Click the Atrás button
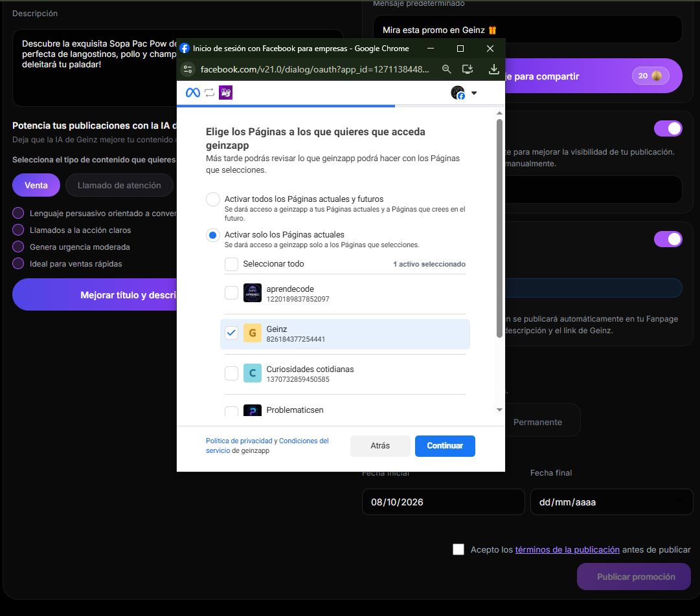 pyautogui.click(x=380, y=446)
